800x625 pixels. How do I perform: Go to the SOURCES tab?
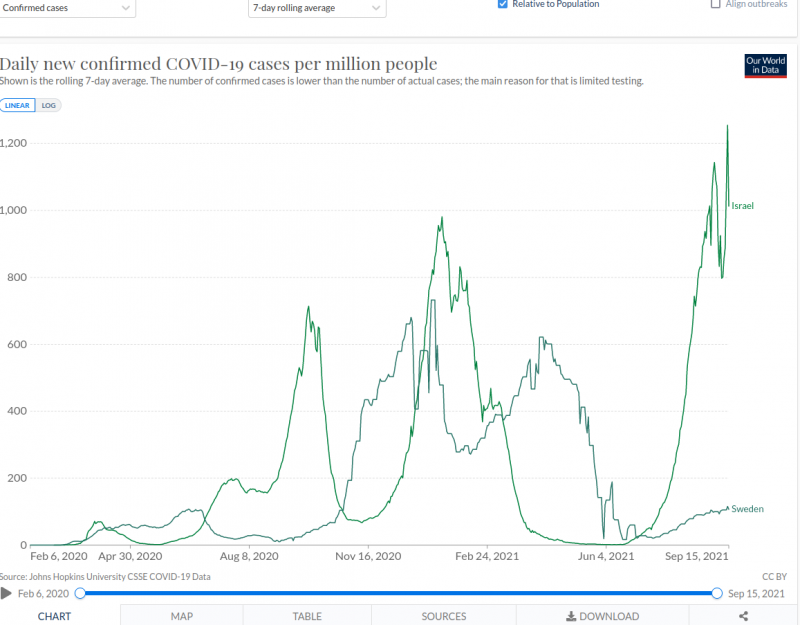[444, 617]
